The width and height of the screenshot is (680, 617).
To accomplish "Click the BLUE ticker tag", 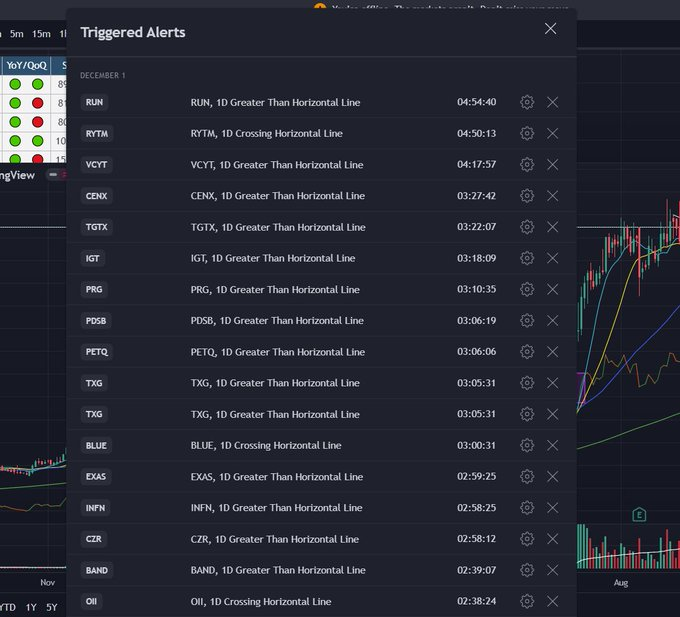I will click(96, 445).
